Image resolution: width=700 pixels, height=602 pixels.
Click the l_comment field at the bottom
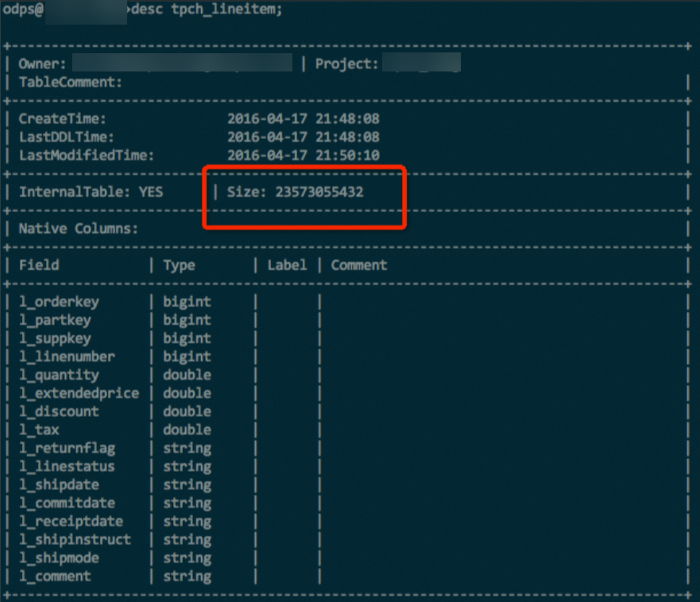[x=55, y=576]
